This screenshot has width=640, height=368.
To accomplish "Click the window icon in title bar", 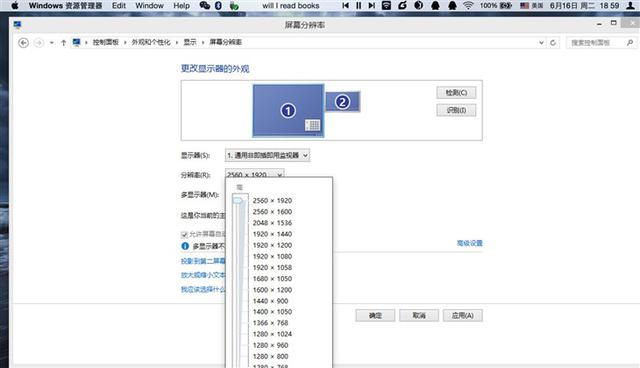I will (17, 24).
